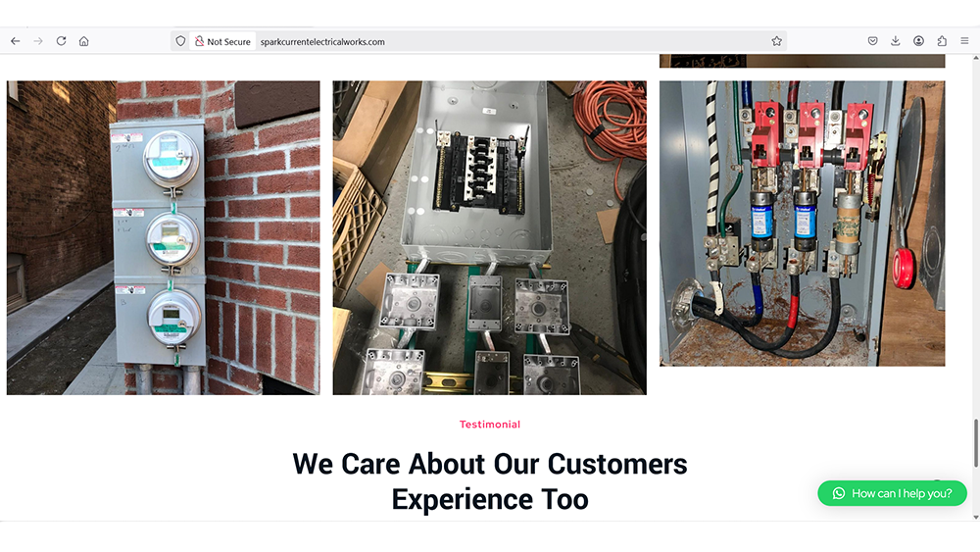
Task: Save page to Pocket
Action: (x=872, y=41)
